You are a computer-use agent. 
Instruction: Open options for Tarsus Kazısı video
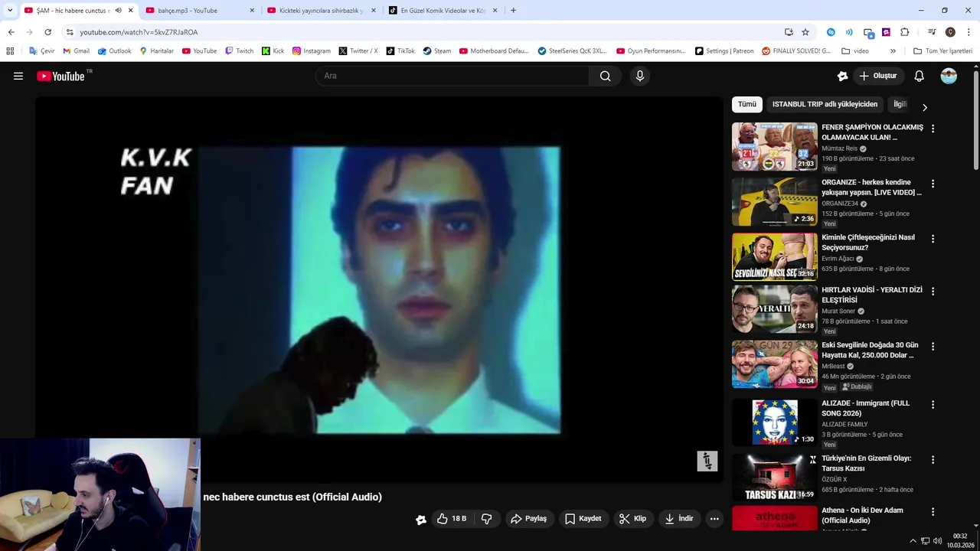point(933,460)
